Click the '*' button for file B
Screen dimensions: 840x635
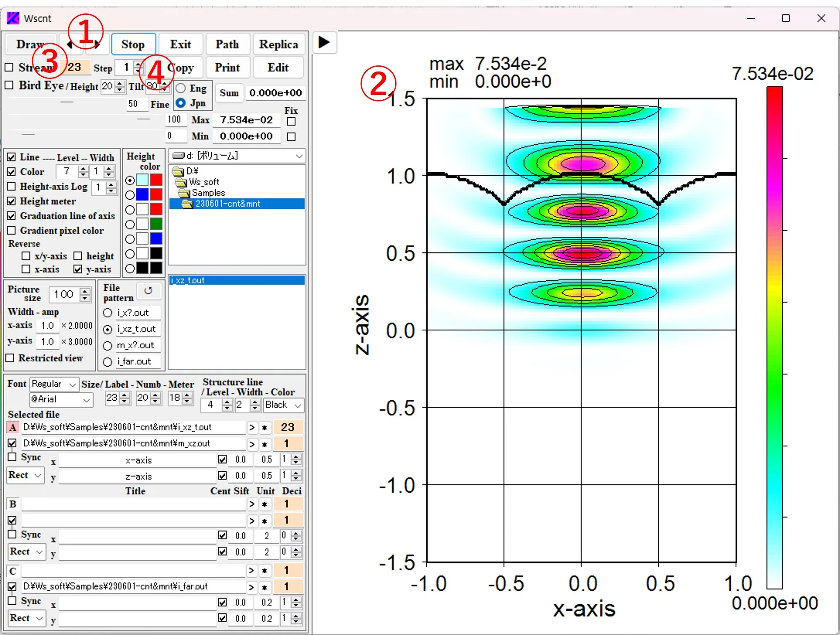click(x=265, y=504)
